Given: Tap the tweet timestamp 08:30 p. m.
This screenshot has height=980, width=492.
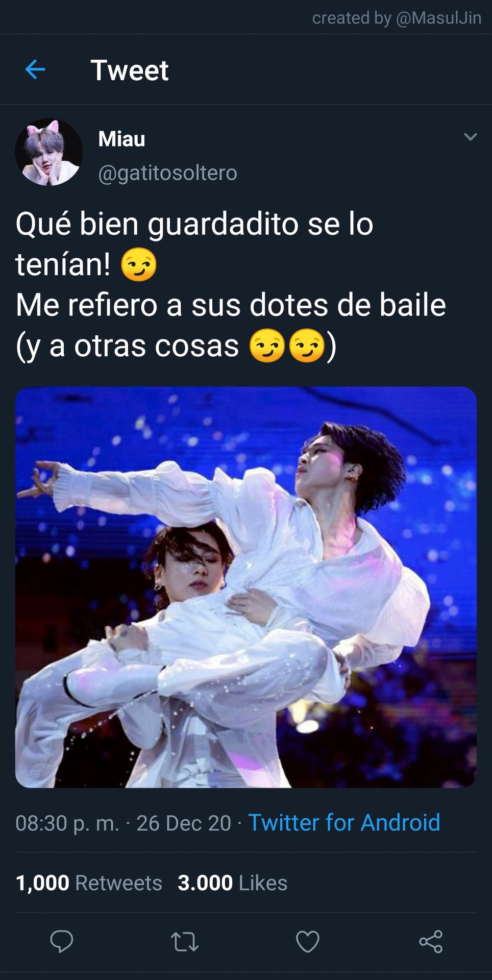Looking at the screenshot, I should 67,823.
